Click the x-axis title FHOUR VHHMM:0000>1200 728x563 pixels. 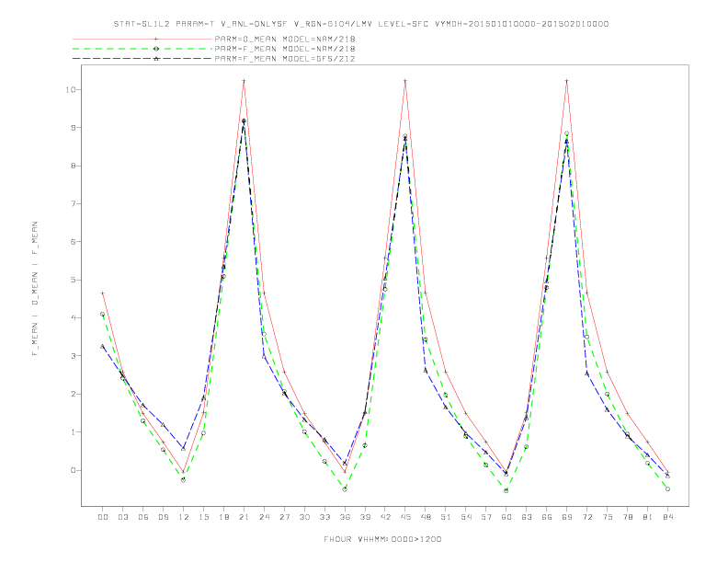tap(382, 539)
